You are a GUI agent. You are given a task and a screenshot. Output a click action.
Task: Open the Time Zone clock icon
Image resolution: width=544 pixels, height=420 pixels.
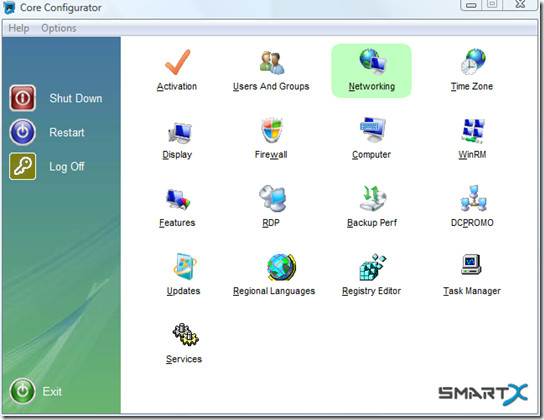[x=473, y=62]
